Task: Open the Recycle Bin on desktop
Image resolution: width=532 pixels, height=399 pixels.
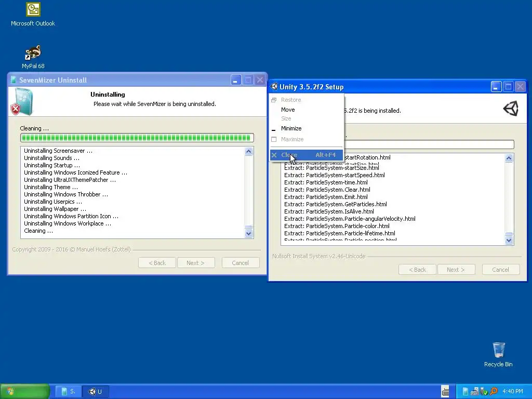Action: tap(498, 354)
